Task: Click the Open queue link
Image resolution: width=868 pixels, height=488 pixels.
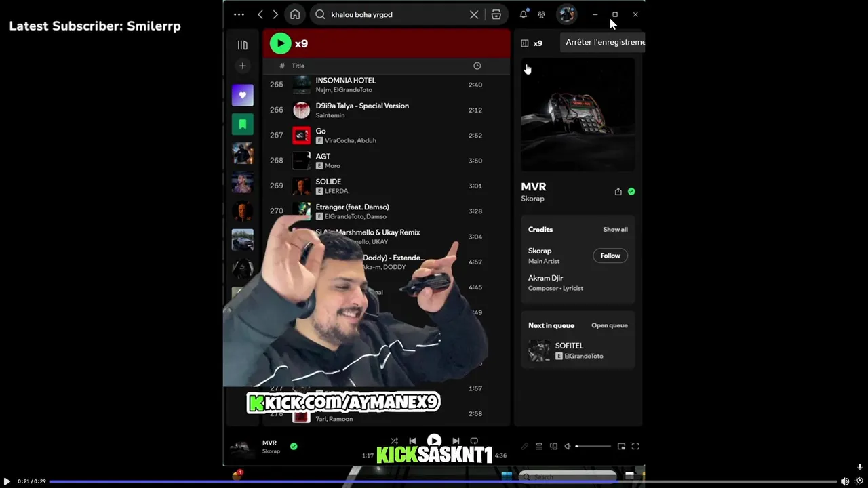Action: tap(610, 325)
